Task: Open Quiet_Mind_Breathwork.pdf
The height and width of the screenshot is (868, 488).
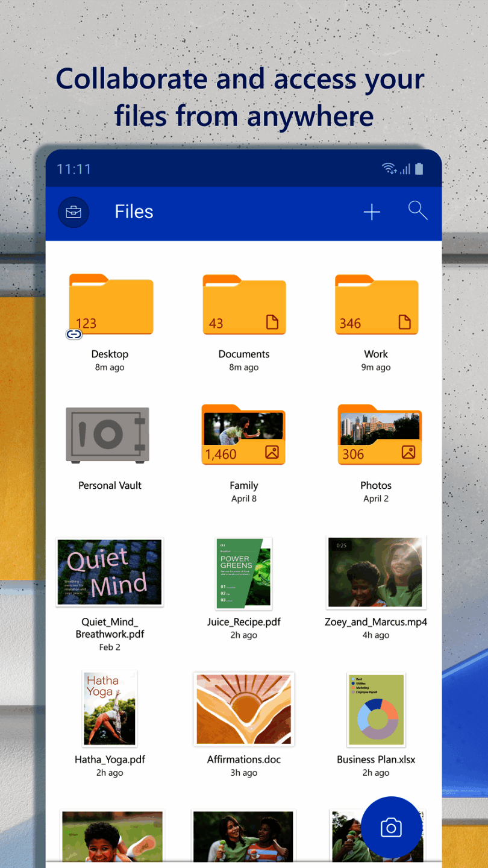Action: (x=109, y=571)
